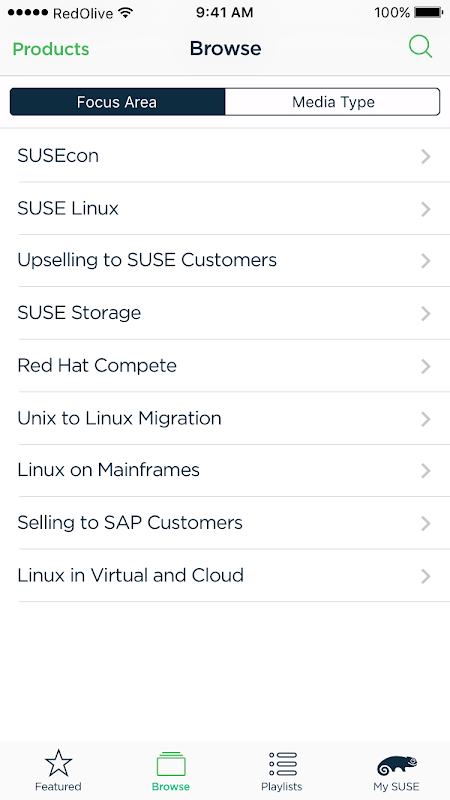Viewport: 450px width, 800px height.
Task: Switch to the Media Type segment
Action: [333, 102]
